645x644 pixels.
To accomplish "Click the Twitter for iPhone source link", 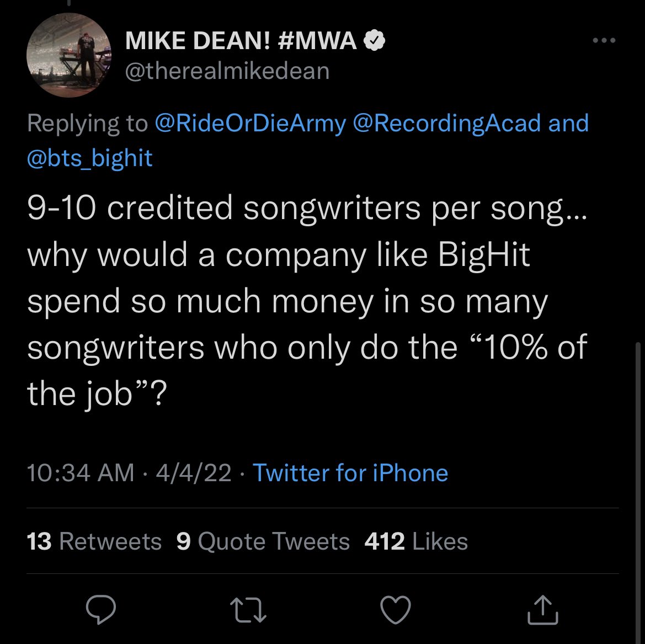I will tap(350, 473).
